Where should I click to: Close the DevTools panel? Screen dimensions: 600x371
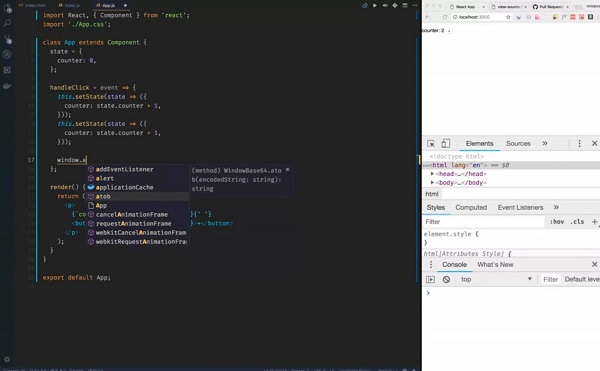pyautogui.click(x=595, y=143)
